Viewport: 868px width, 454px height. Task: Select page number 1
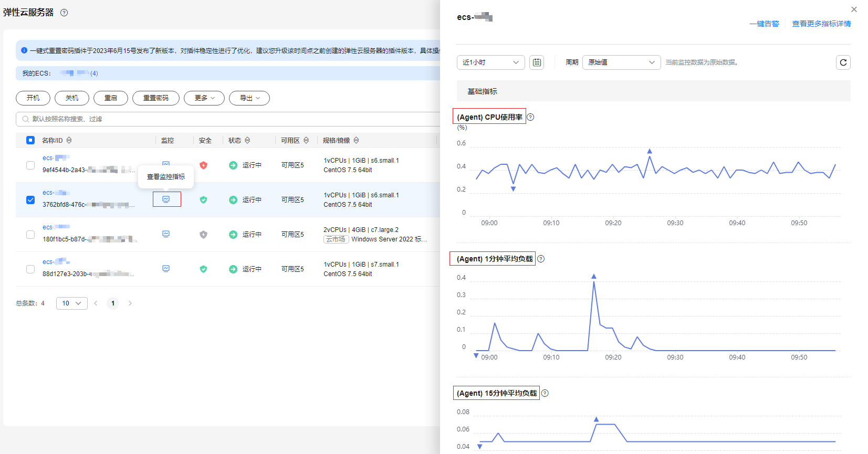113,303
